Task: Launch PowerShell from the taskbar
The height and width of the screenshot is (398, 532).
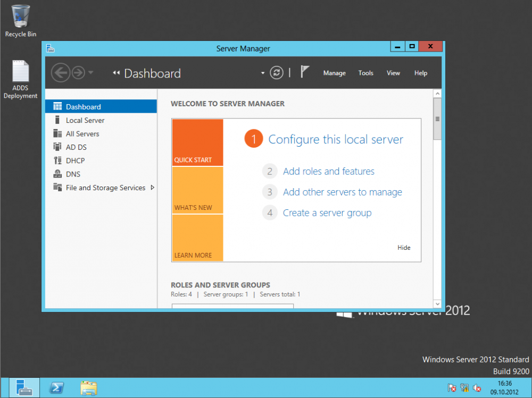Action: tap(56, 387)
